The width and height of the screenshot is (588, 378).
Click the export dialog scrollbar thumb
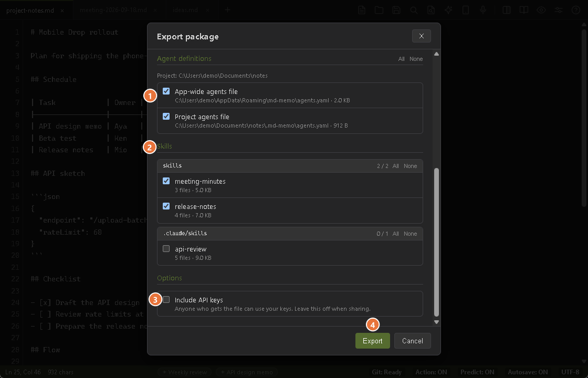[x=436, y=242]
